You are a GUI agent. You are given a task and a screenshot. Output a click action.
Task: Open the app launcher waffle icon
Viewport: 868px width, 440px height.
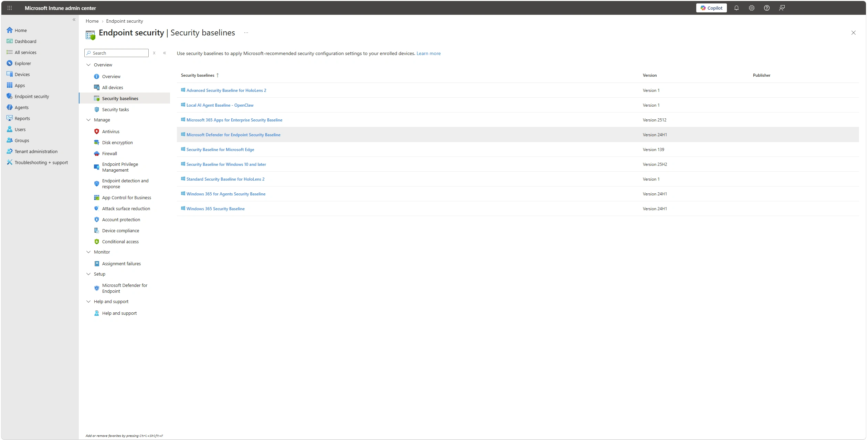[10, 8]
